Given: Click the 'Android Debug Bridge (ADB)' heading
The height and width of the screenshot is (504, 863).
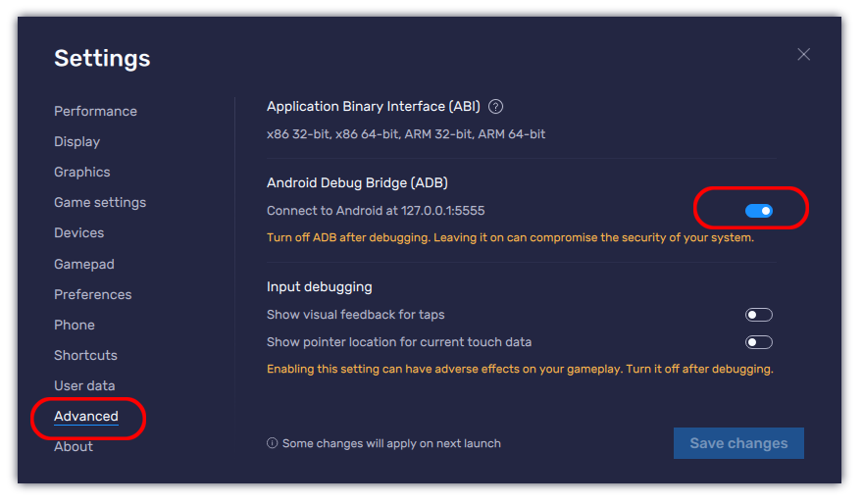Looking at the screenshot, I should [357, 182].
